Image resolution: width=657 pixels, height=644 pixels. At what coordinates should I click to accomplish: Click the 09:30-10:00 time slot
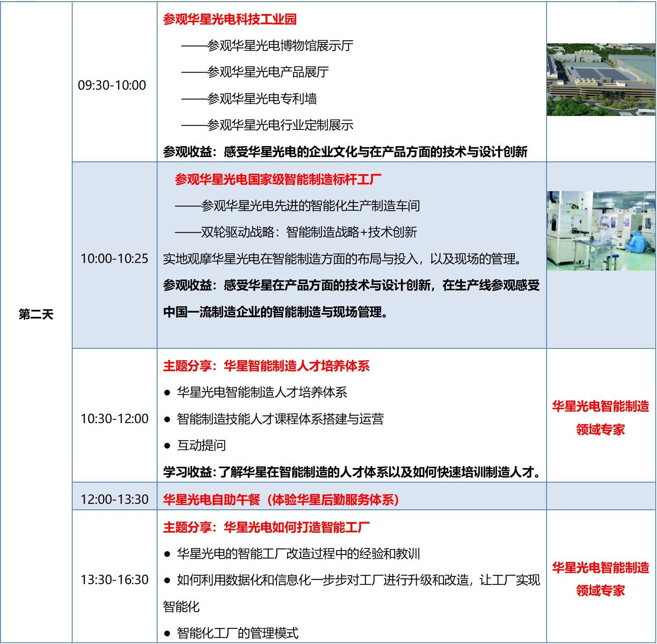(x=112, y=85)
